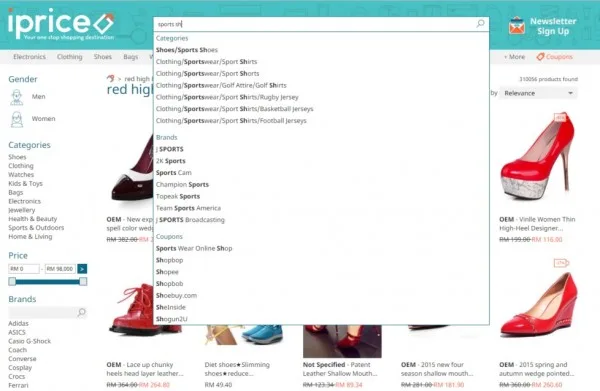This screenshot has width=600, height=391.
Task: Click the home breadcrumb icon
Action: click(x=111, y=79)
